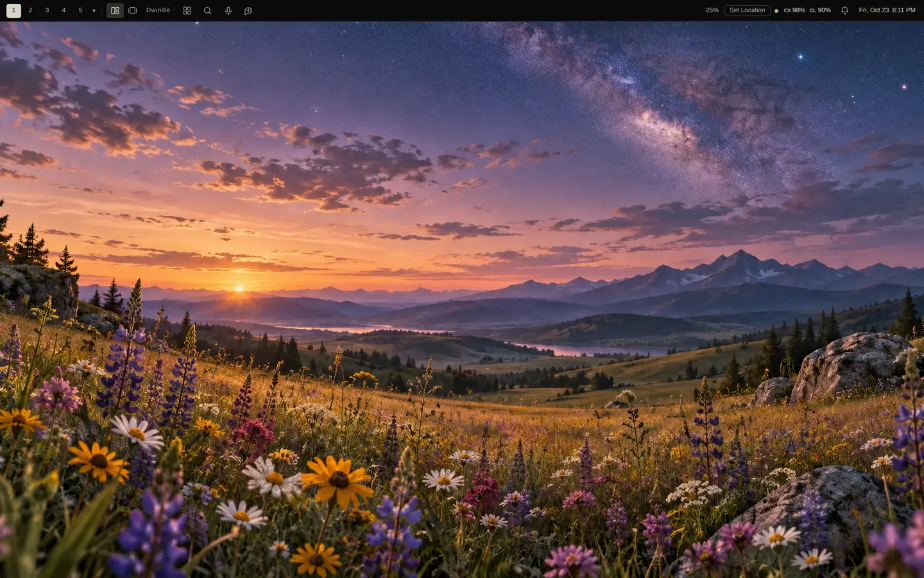The image size is (924, 578).
Task: Switch to workspace 5
Action: click(x=80, y=10)
